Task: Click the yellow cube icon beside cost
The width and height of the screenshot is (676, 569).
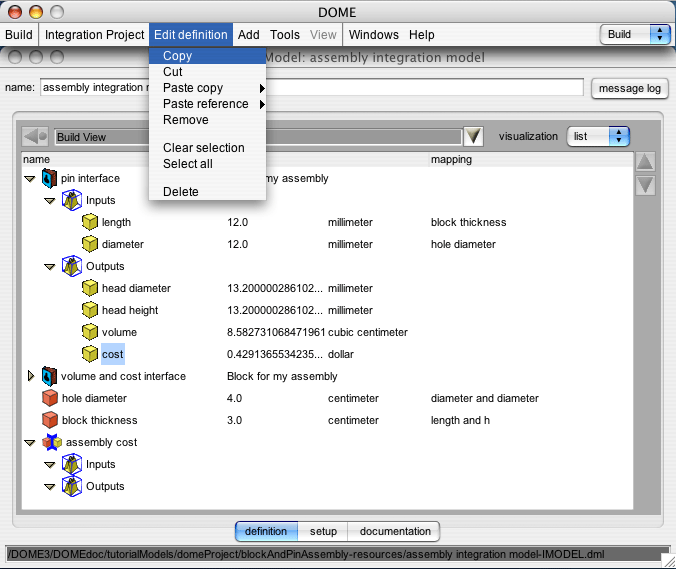Action: pos(90,354)
